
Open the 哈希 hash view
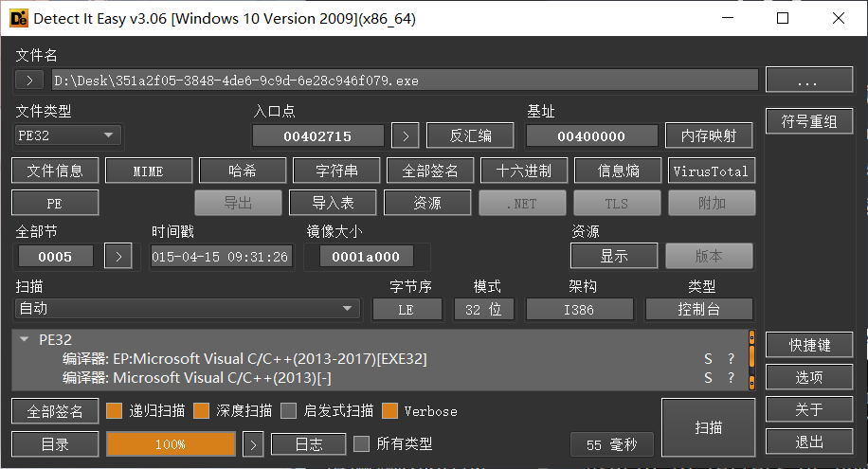tap(243, 171)
